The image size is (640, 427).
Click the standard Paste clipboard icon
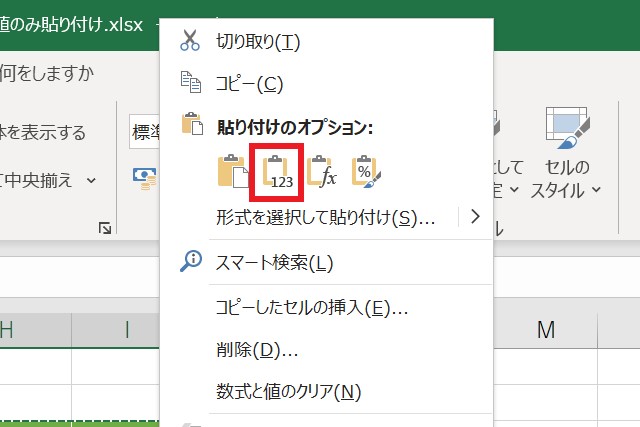click(233, 171)
